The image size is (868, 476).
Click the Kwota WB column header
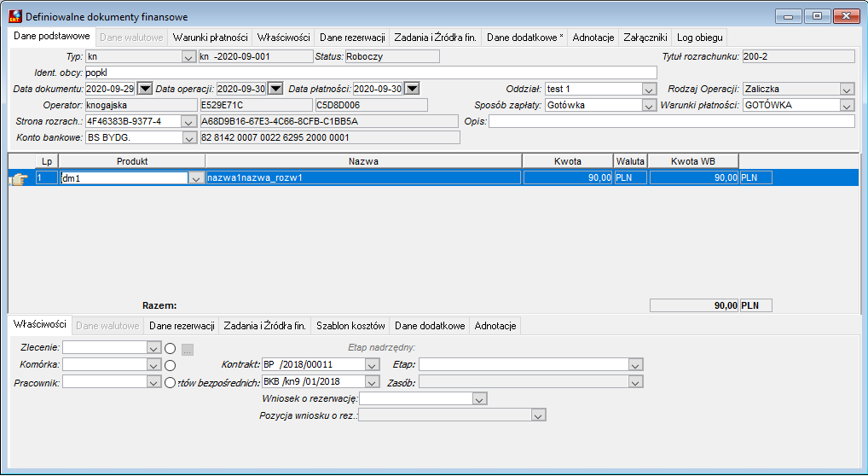tap(693, 161)
